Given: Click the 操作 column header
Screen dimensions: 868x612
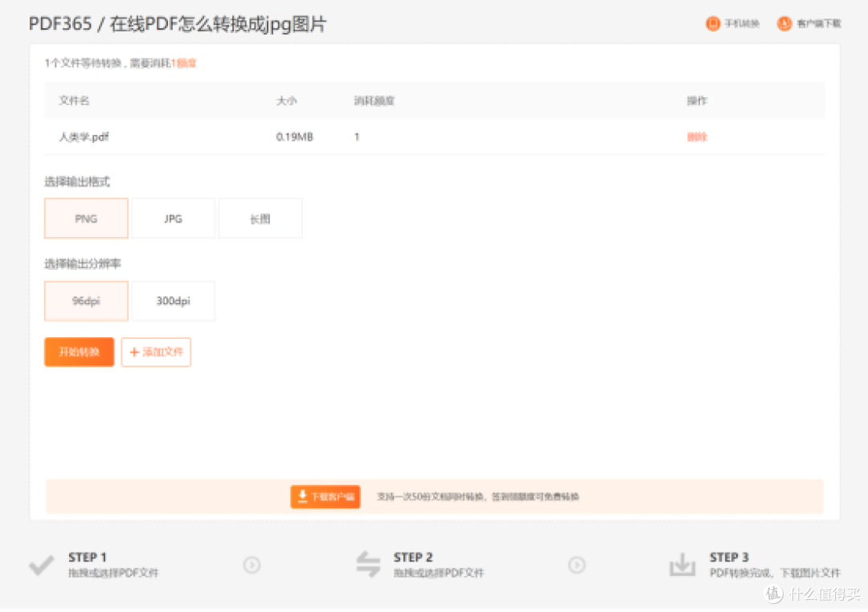Looking at the screenshot, I should 697,100.
